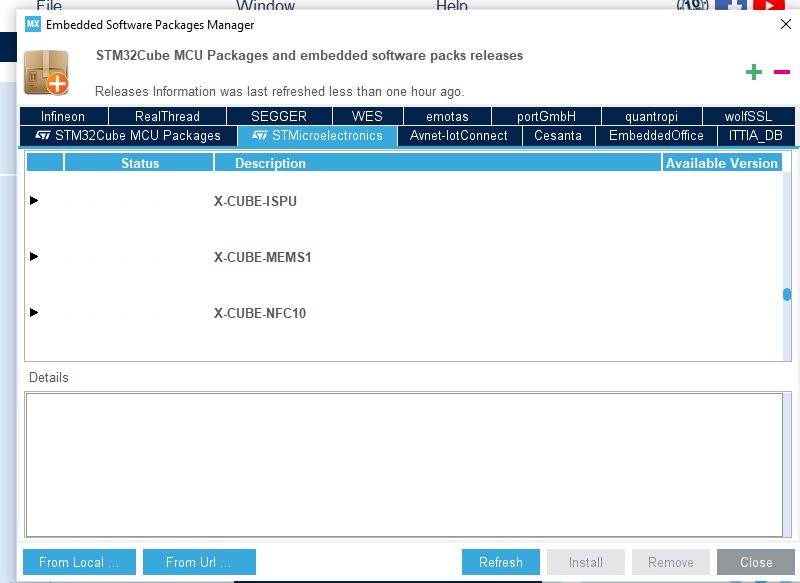Open the emotas tab
800x583 pixels.
click(x=447, y=116)
